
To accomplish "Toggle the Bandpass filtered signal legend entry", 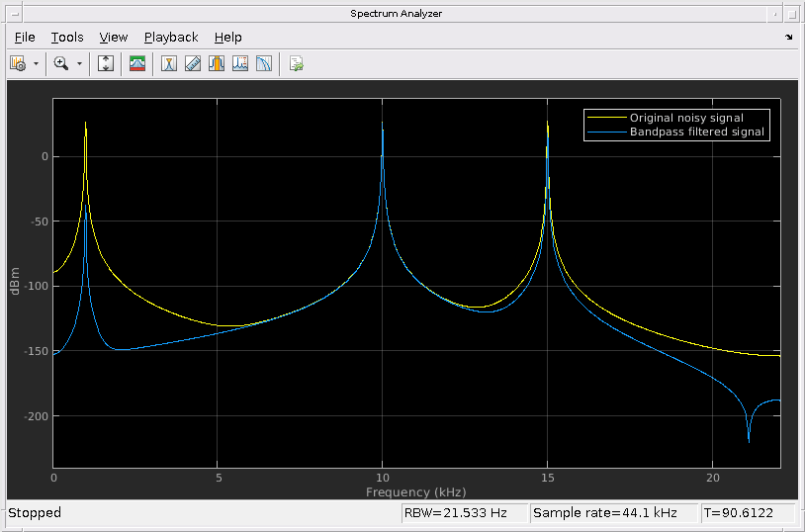I will click(x=696, y=132).
